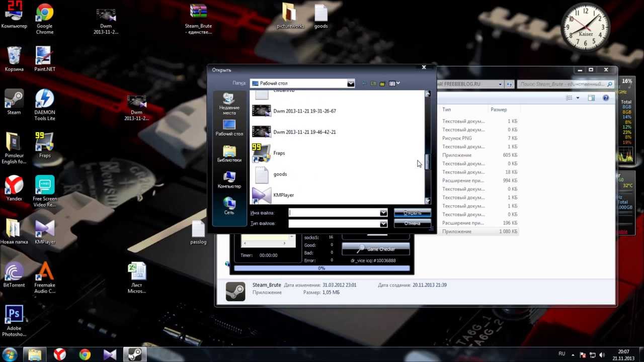Select the Корзина recycle bin icon
Screen dimensions: 644x362
(x=14, y=59)
